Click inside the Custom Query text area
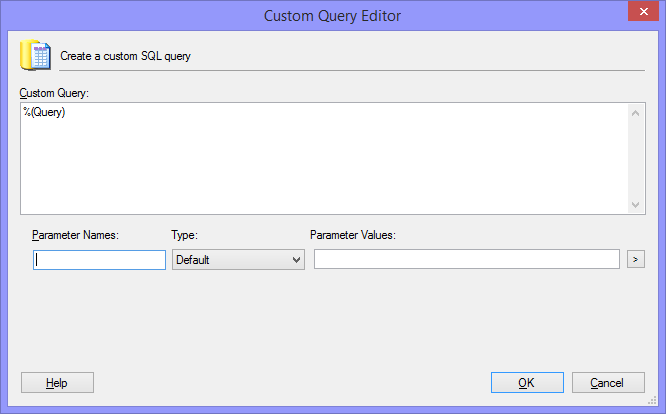Screen dimensions: 668x414 [324, 158]
